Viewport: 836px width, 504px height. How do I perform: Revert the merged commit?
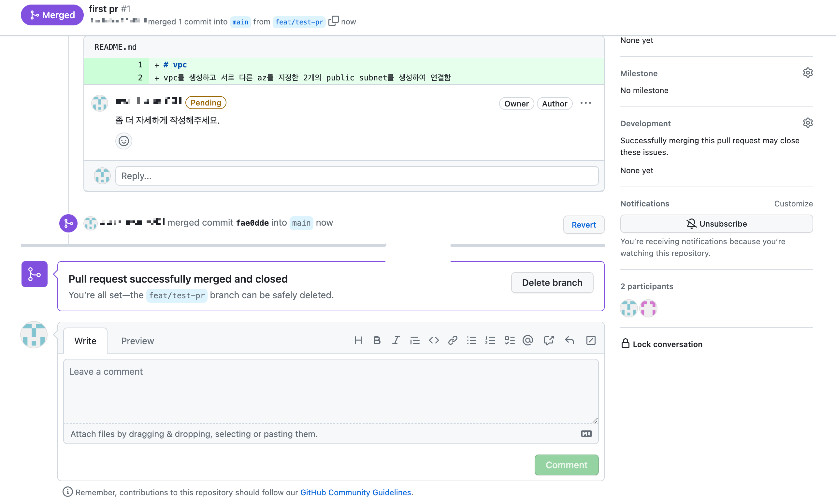click(583, 225)
